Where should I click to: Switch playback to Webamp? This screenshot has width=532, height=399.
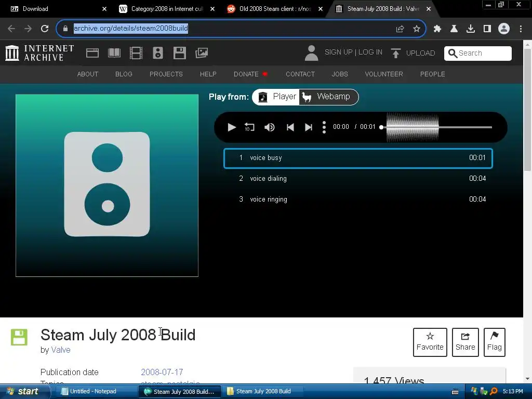tap(328, 97)
